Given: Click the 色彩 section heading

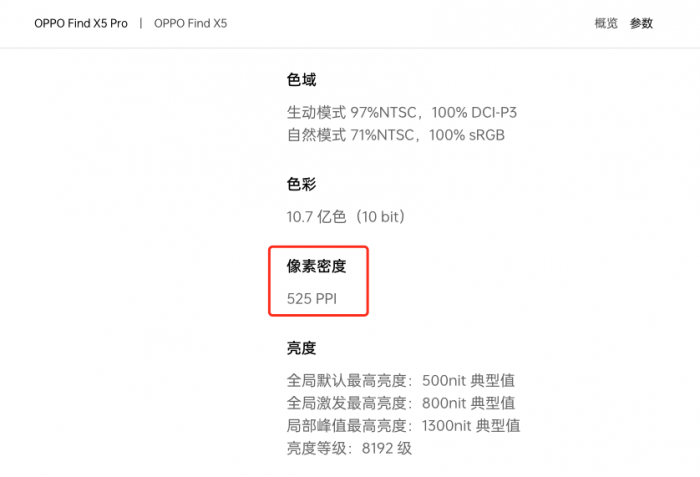Looking at the screenshot, I should [301, 185].
